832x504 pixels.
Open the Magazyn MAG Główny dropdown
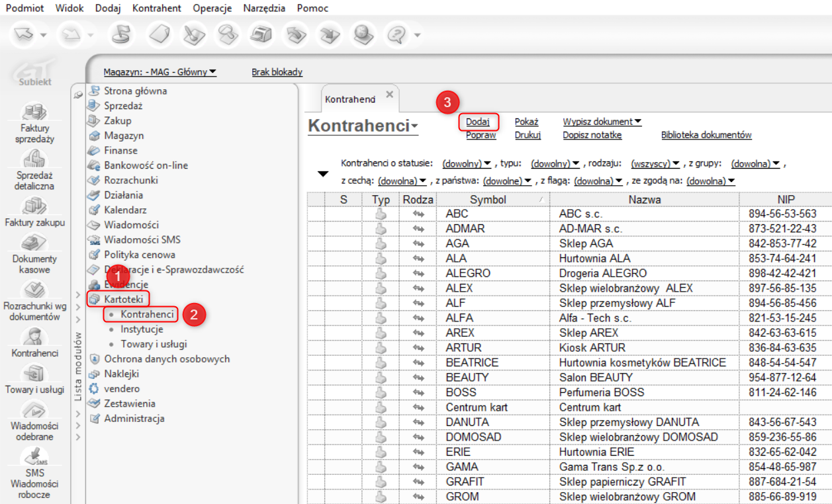160,72
